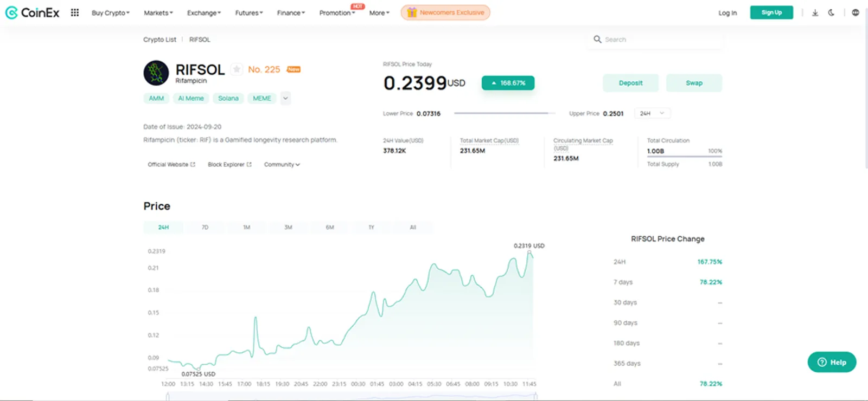Select the All chart tab
This screenshot has width=868, height=401.
[x=413, y=227]
